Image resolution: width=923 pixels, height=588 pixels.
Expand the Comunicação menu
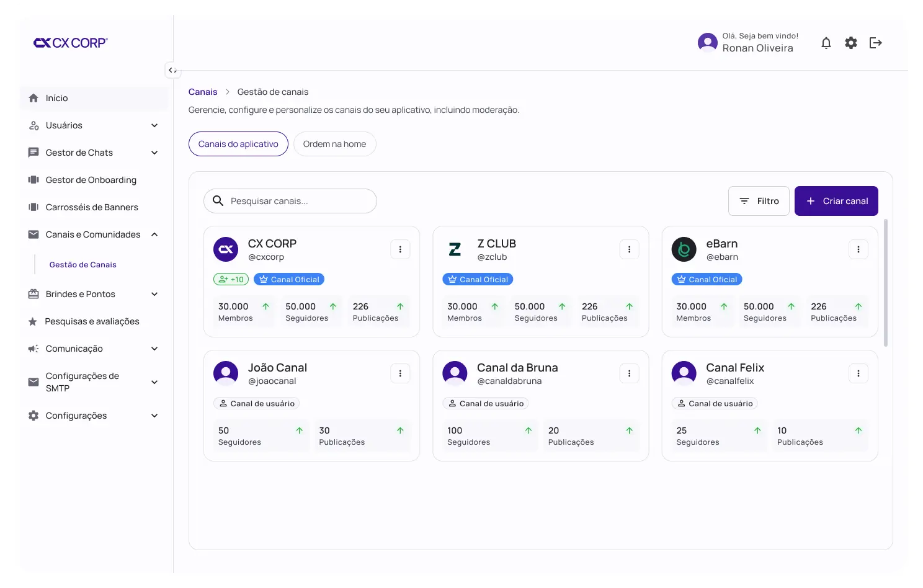pyautogui.click(x=154, y=348)
